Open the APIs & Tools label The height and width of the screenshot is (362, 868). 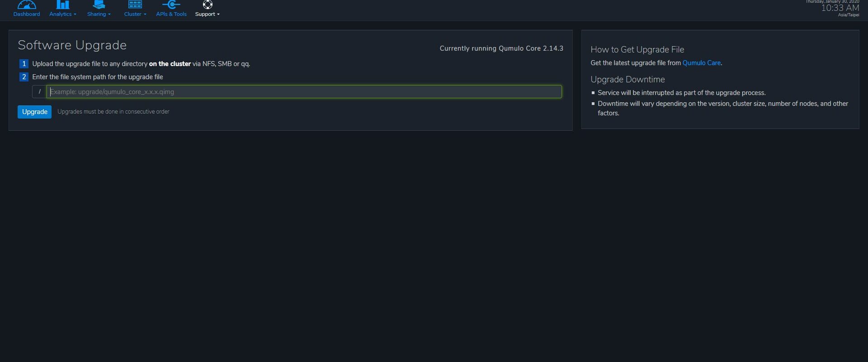[x=171, y=14]
